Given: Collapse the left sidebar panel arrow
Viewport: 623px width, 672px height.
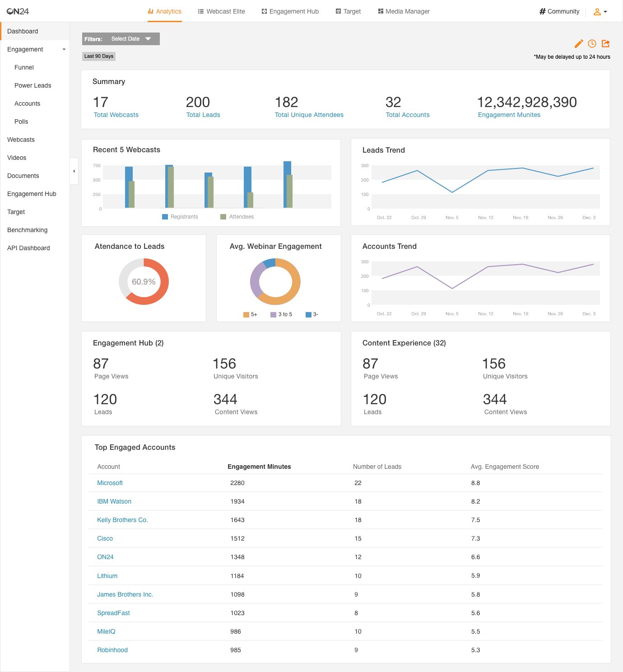Looking at the screenshot, I should pyautogui.click(x=74, y=171).
